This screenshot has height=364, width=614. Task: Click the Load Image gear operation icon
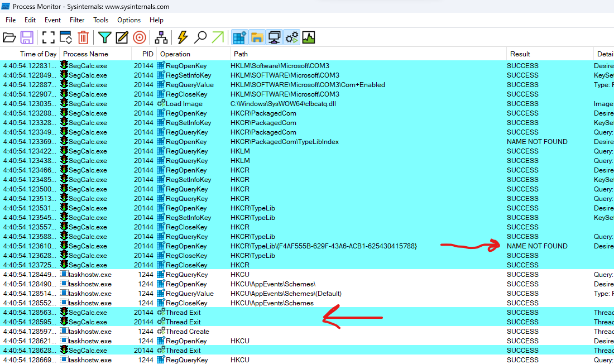(161, 103)
